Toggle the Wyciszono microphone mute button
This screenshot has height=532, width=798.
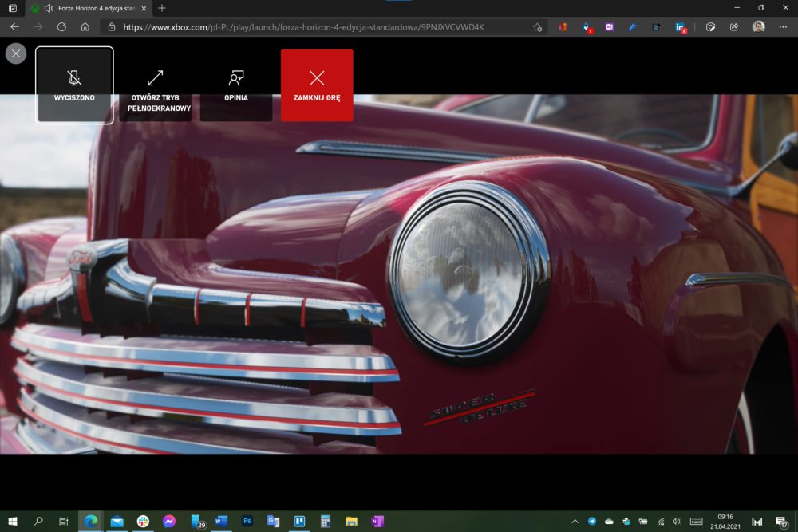[x=74, y=85]
